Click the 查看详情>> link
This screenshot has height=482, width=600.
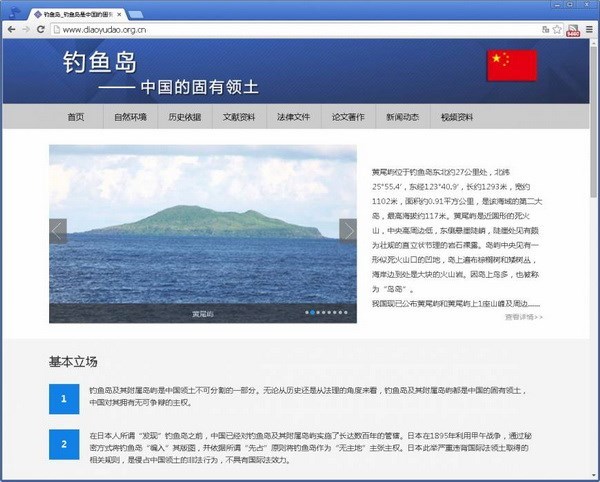tap(523, 317)
